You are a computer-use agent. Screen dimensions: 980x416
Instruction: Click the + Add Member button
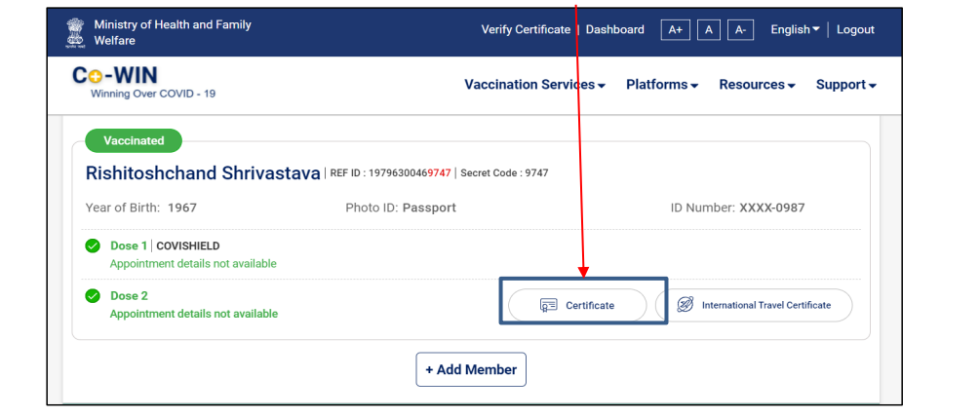tap(471, 370)
